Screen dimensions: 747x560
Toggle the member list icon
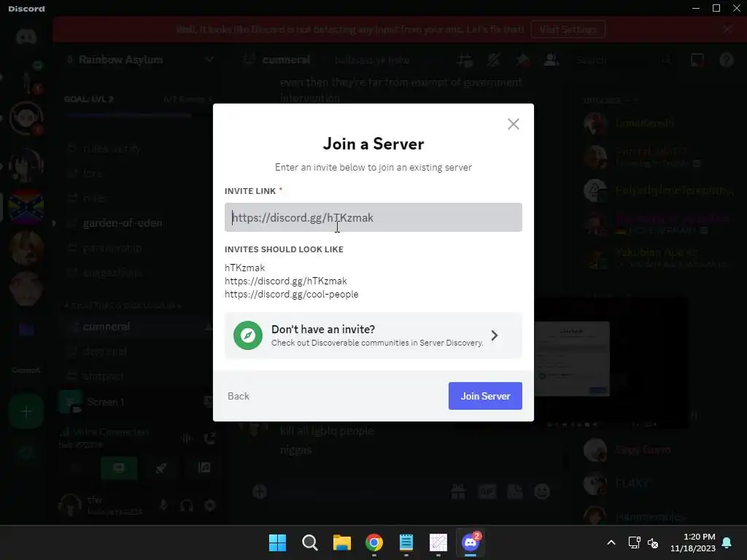point(551,60)
